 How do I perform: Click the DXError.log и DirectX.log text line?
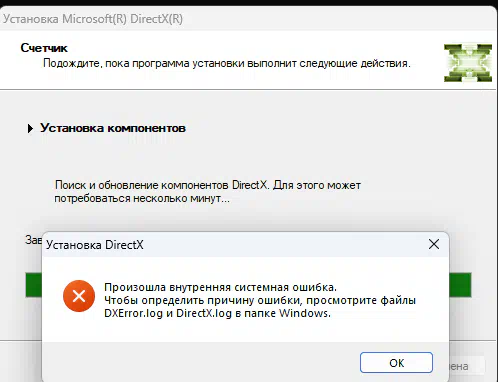point(217,313)
